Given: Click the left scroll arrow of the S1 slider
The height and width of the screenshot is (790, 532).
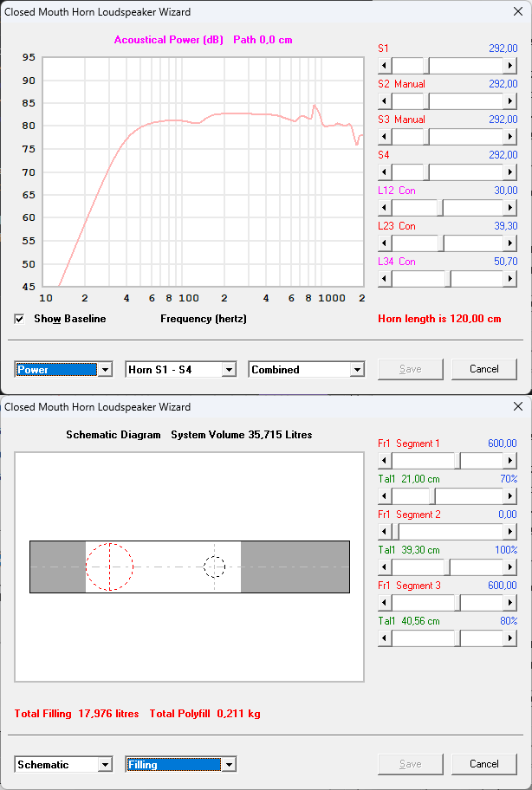Looking at the screenshot, I should click(x=385, y=66).
